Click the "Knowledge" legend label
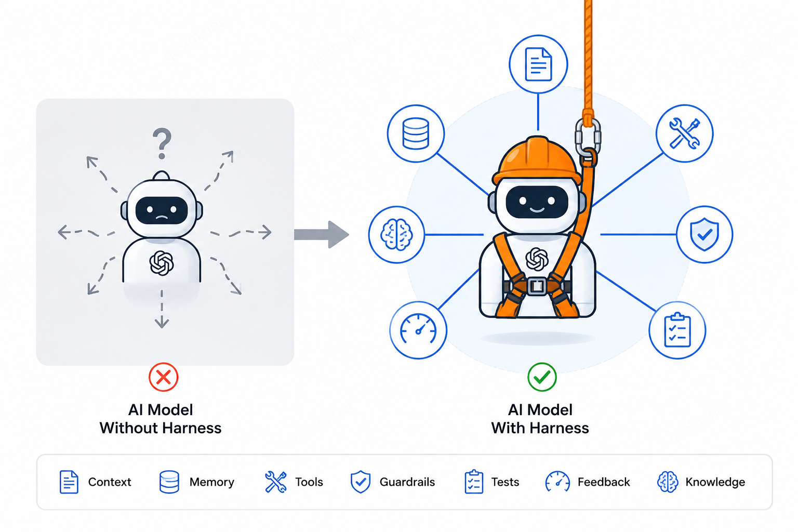 click(x=715, y=483)
